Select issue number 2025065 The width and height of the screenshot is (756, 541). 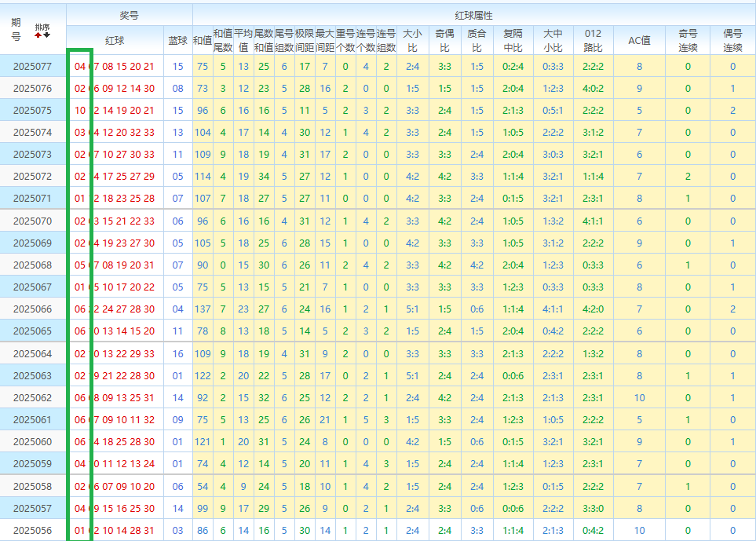(x=32, y=331)
